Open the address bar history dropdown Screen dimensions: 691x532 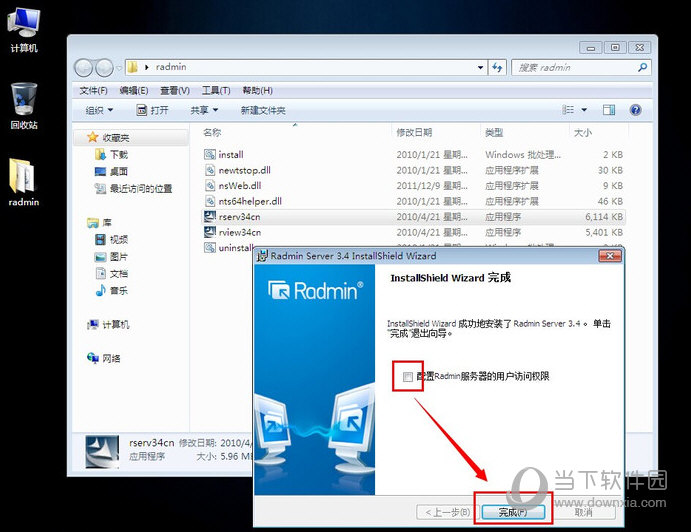point(480,67)
